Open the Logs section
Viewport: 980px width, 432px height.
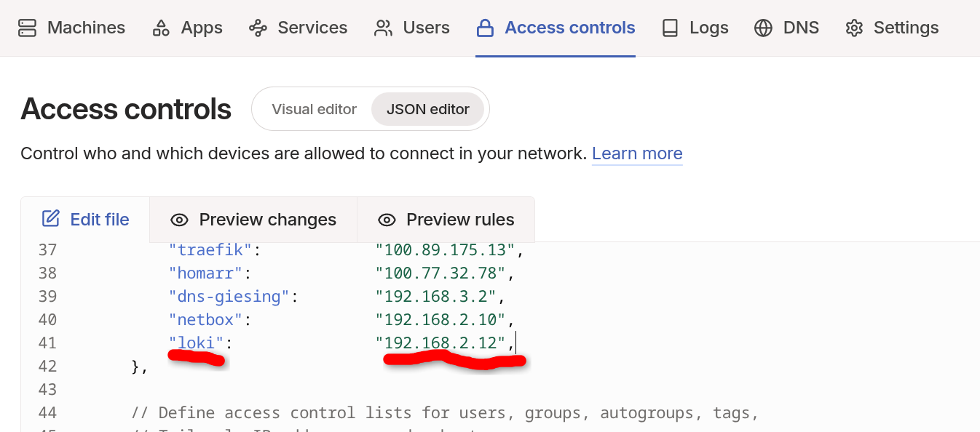(x=695, y=28)
